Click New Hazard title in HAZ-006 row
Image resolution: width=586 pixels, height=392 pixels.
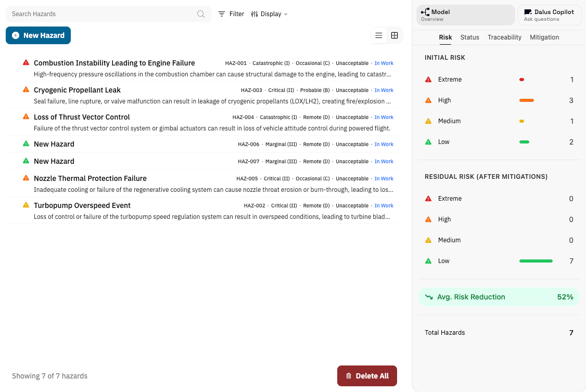[54, 144]
